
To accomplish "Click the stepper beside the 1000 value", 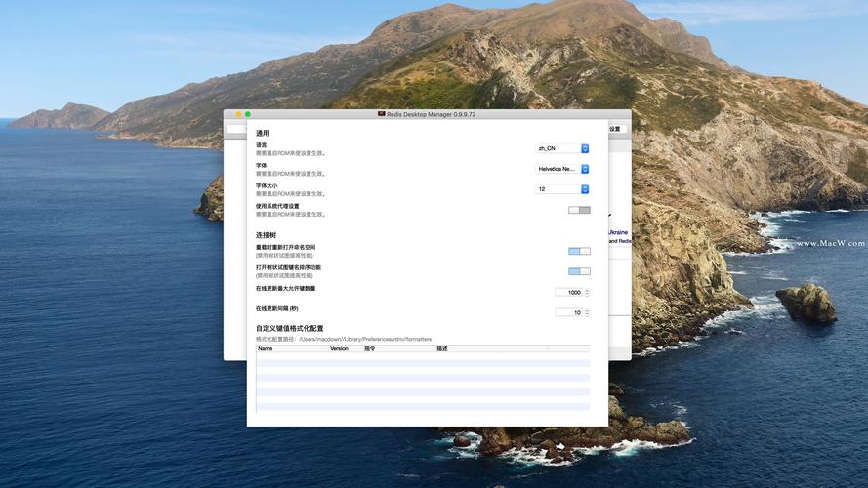I will [x=587, y=292].
